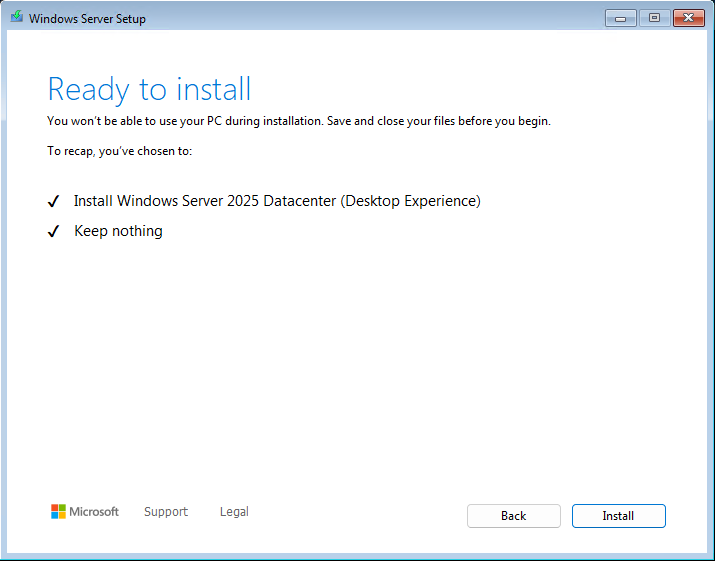Viewport: 715px width, 561px height.
Task: Click the Microsoft logo
Action: (x=85, y=512)
